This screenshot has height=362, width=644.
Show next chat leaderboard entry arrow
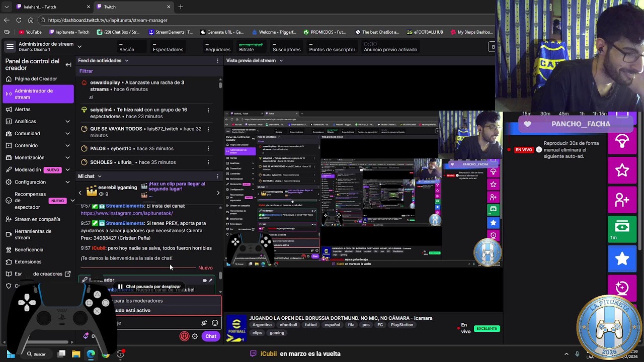[218, 193]
